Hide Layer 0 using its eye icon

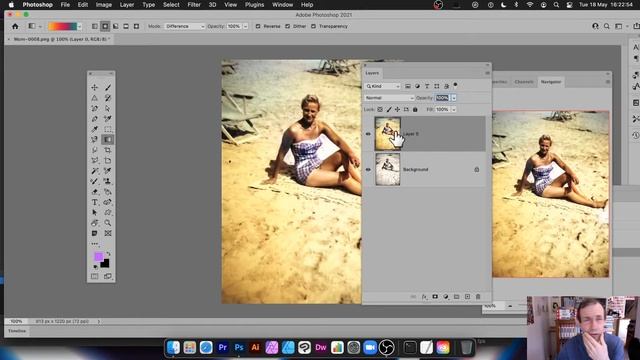[x=368, y=134]
